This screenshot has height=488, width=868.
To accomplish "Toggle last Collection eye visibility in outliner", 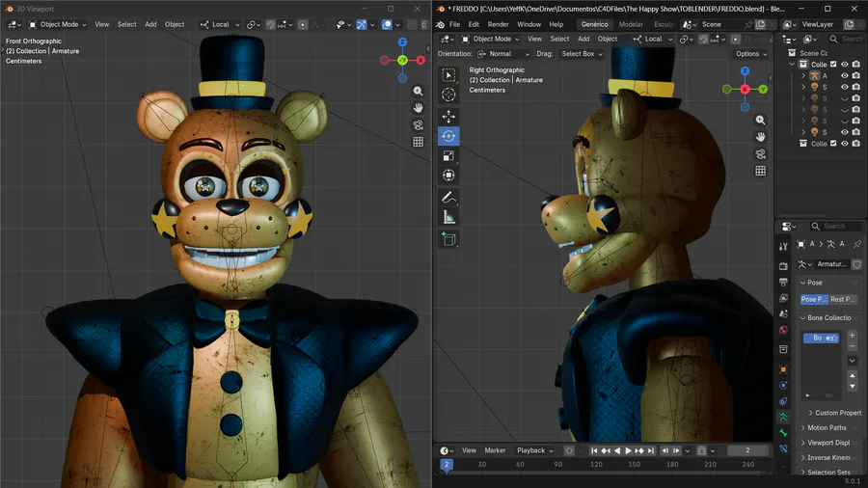I will [x=845, y=144].
